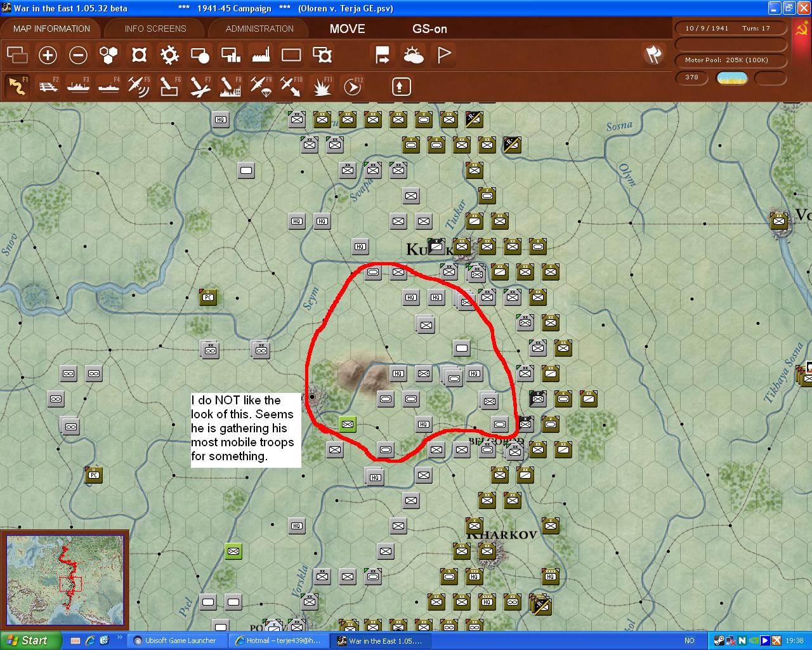Click the rectangle with bar chart icon

pos(230,55)
